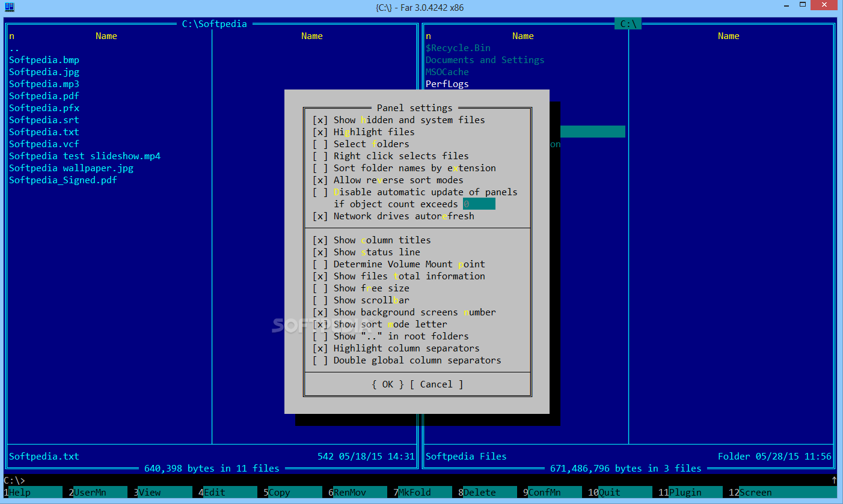Click the Far Manager title bar icon
Viewport: 843px width, 504px height.
[9, 7]
